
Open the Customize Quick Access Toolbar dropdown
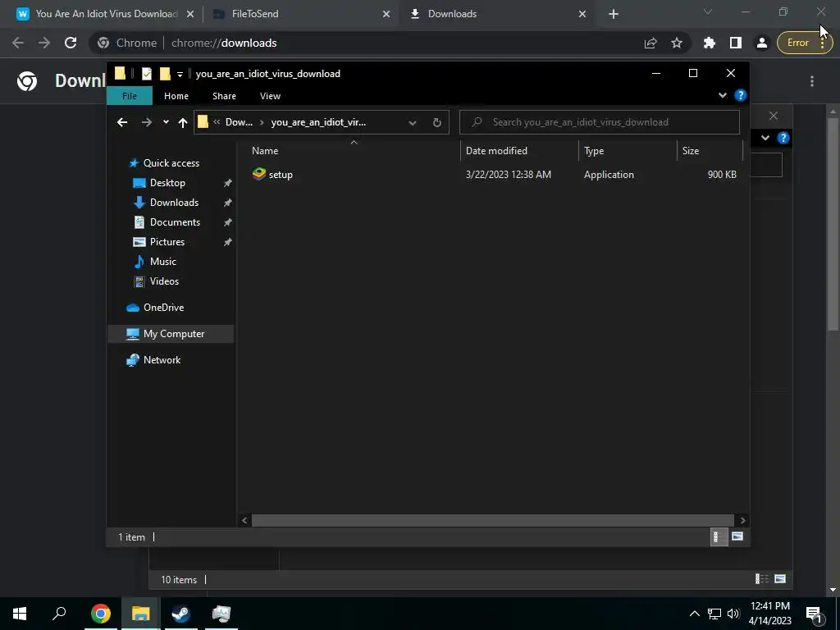[180, 74]
